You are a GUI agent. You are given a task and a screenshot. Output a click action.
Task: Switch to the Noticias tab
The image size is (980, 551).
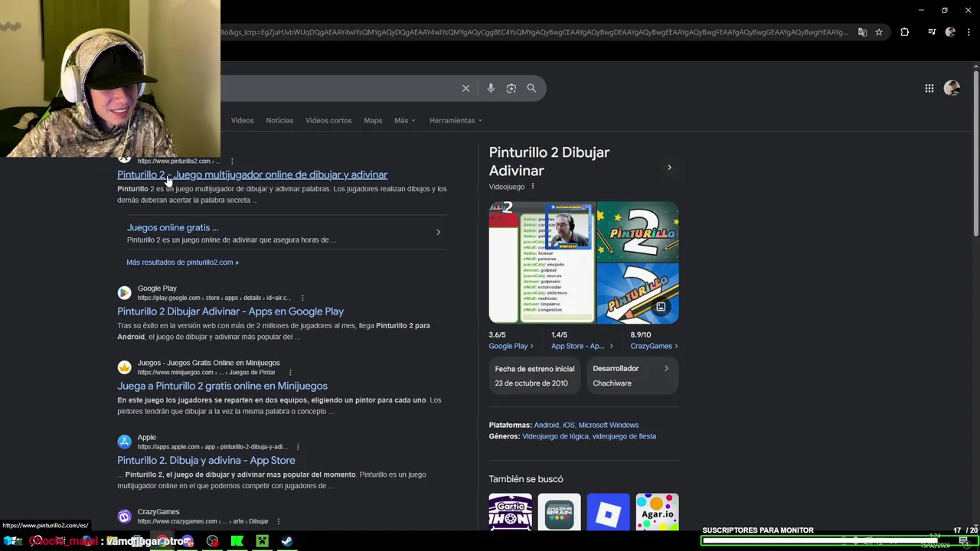point(279,120)
